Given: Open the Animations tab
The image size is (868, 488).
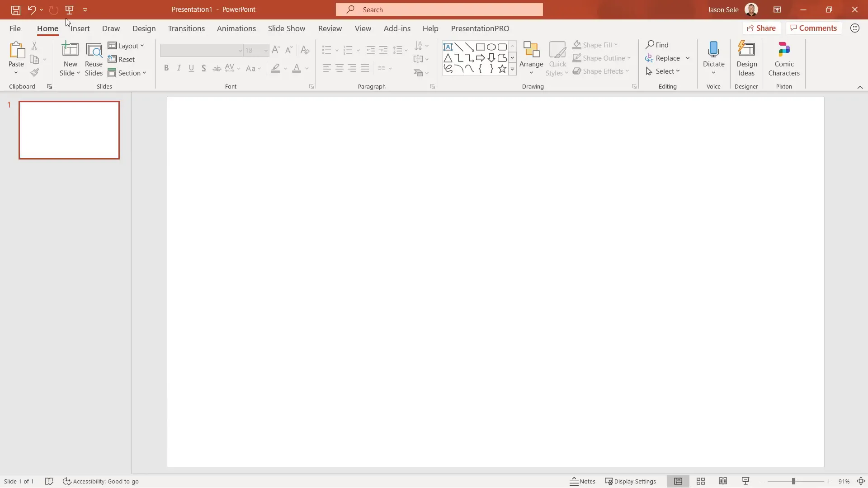Looking at the screenshot, I should point(236,28).
